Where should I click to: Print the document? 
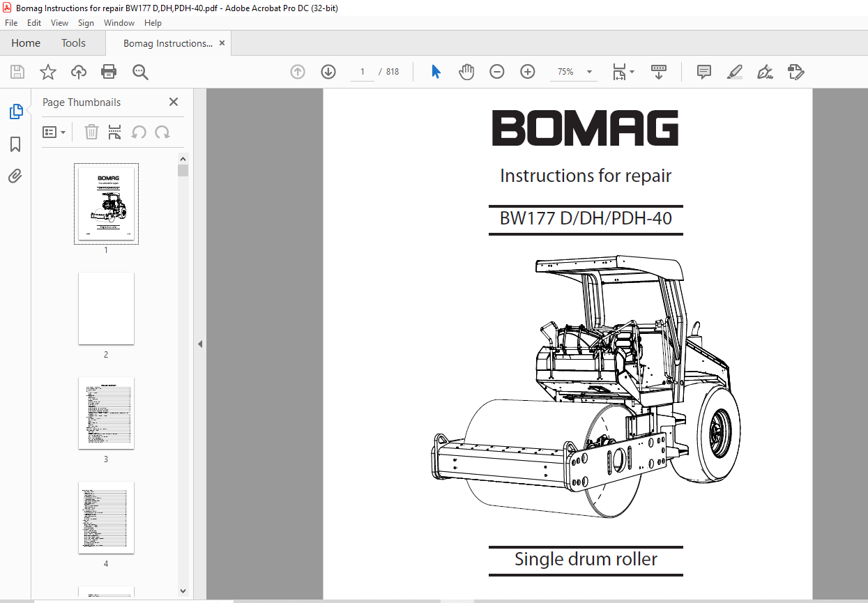[109, 72]
